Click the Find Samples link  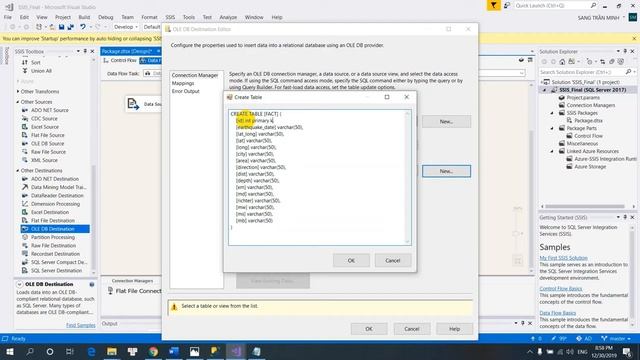tap(81, 325)
